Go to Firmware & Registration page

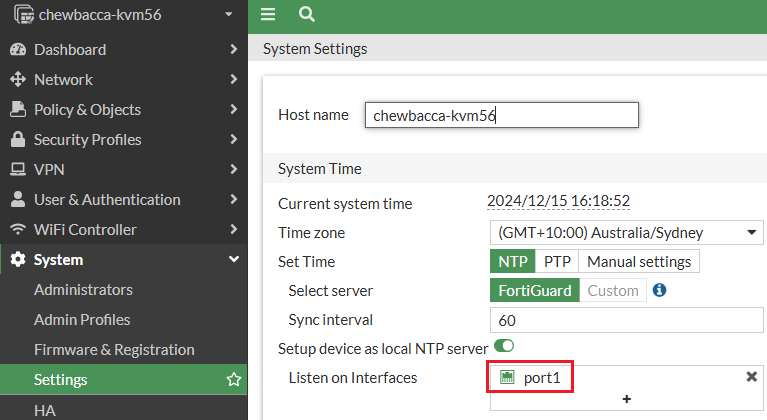point(114,350)
